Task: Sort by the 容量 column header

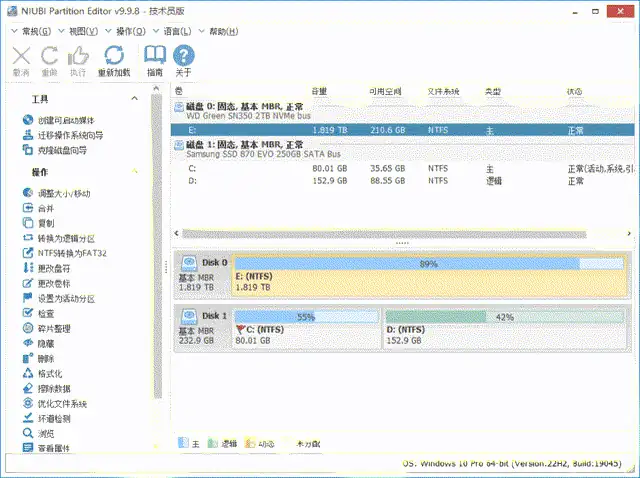Action: pos(319,91)
